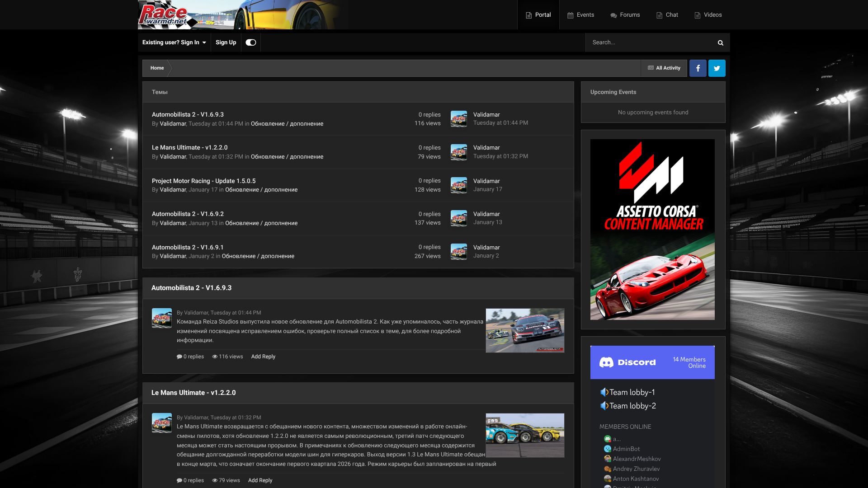Expand the Existing user Sign In dropdown
The height and width of the screenshot is (488, 868).
[174, 42]
